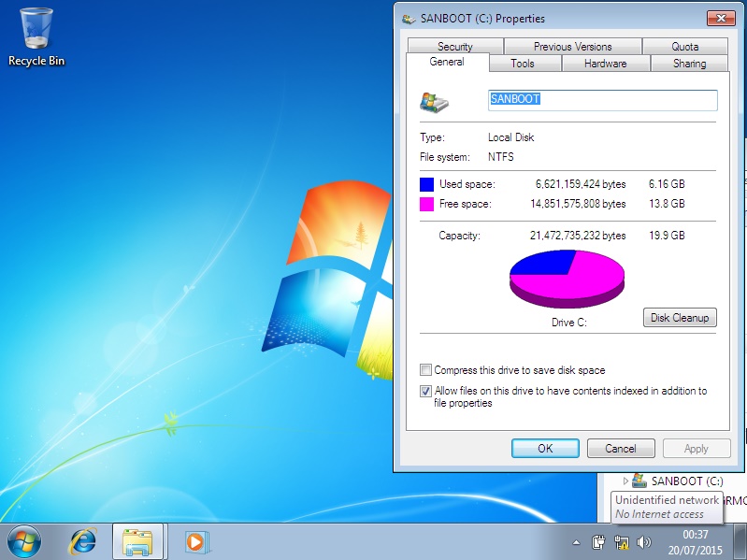Open the volume speaker tray icon
Viewport: 747px width, 560px height.
tap(643, 542)
